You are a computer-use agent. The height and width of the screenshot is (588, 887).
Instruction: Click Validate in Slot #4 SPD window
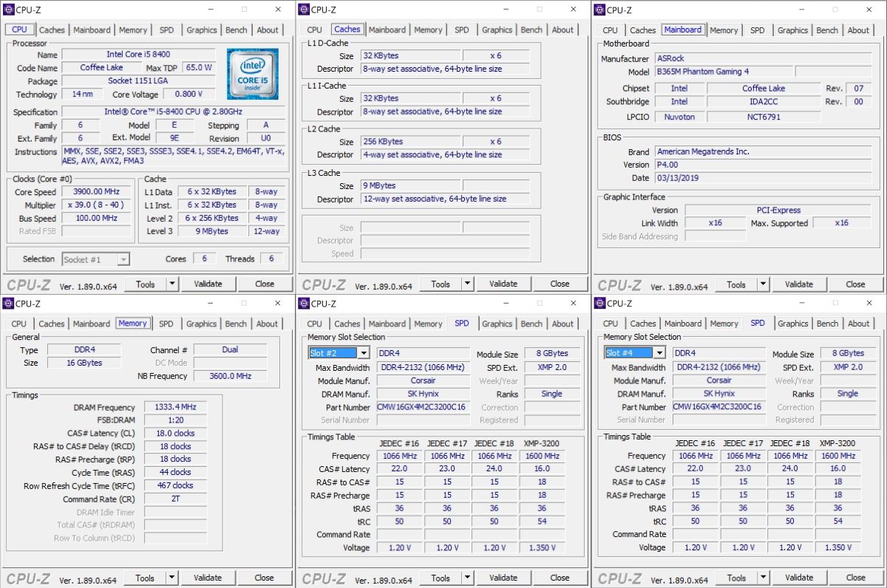pos(799,578)
